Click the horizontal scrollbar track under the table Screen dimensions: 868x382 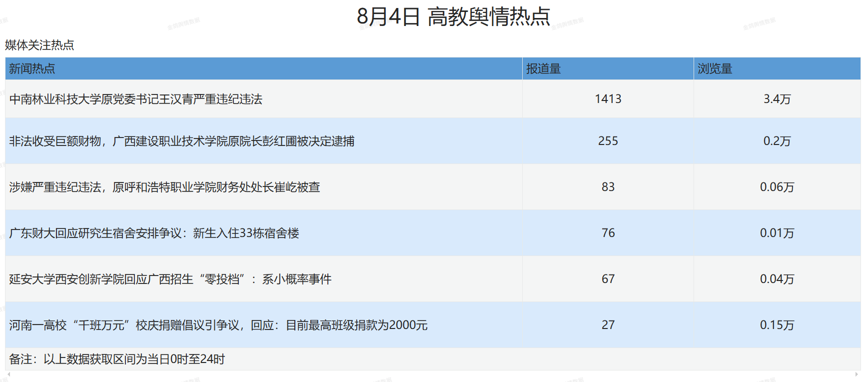pos(433,374)
